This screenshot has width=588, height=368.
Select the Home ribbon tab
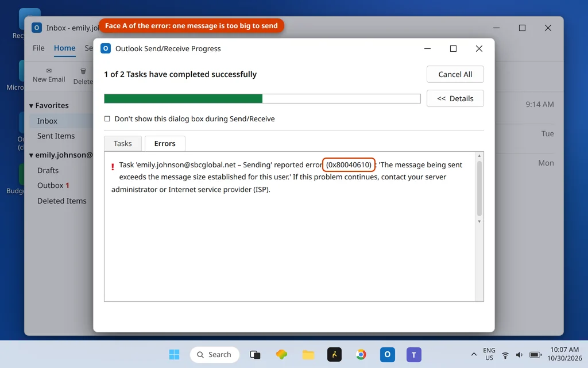pyautogui.click(x=64, y=48)
